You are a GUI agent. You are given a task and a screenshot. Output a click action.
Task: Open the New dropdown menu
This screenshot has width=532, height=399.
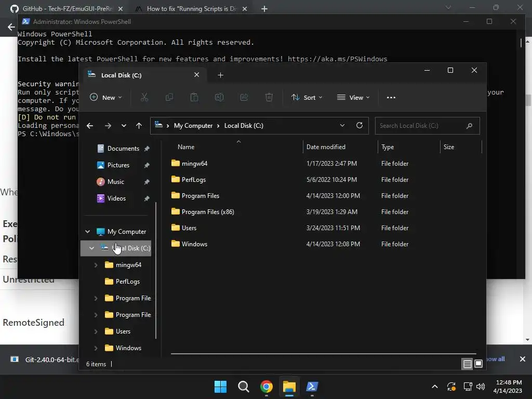(x=106, y=97)
